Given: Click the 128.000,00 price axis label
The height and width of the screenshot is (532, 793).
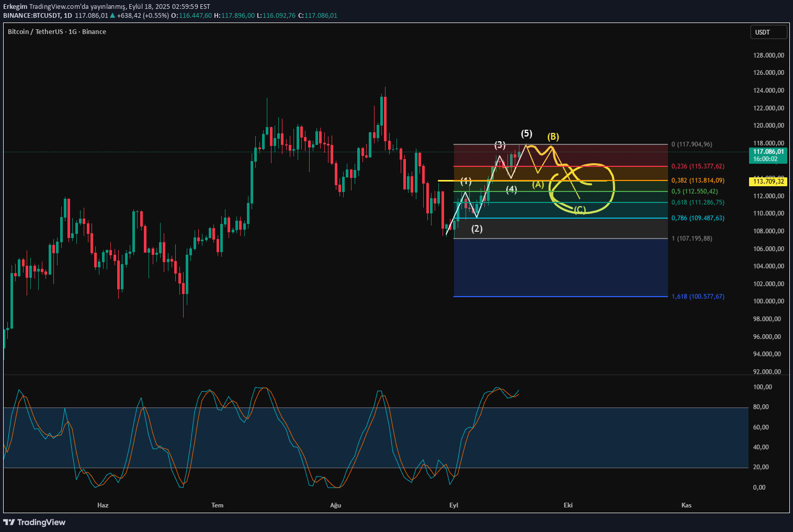Looking at the screenshot, I should (x=768, y=55).
